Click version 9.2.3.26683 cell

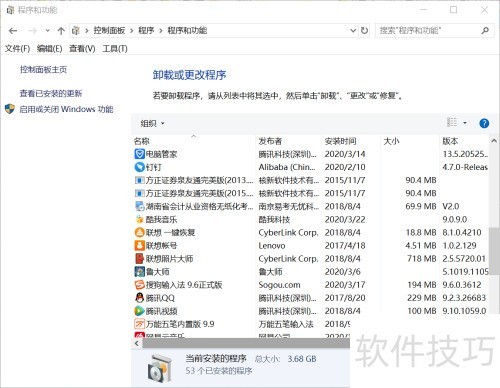[x=464, y=298]
